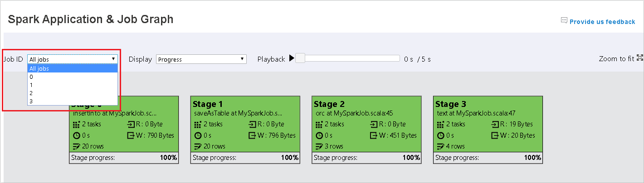Click the write icon in Stage 3
This screenshot has width=644, height=183.
pyautogui.click(x=496, y=135)
